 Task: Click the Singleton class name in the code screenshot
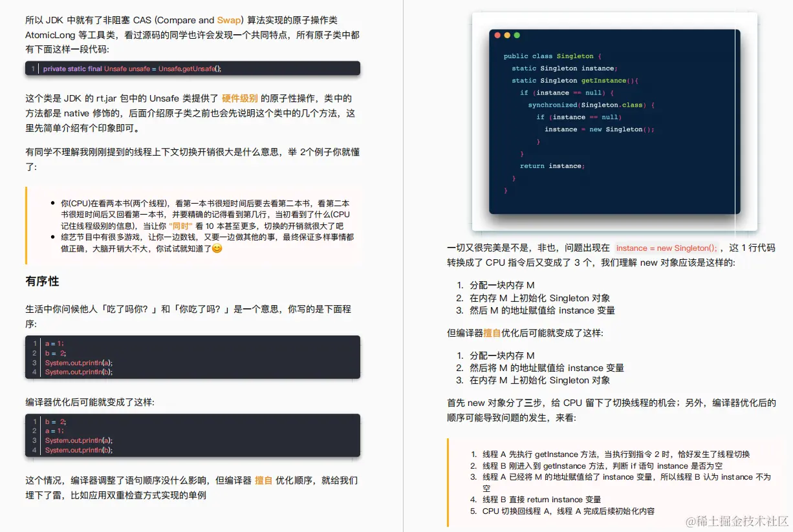point(575,56)
